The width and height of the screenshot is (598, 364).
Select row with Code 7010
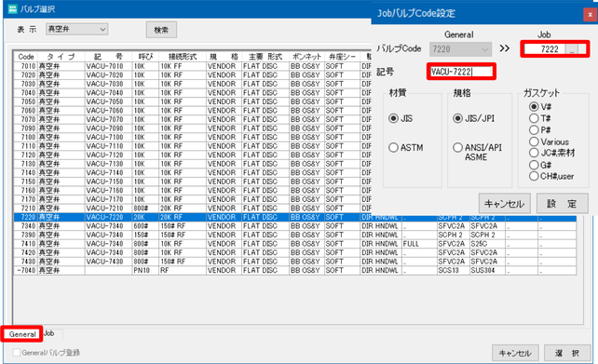coord(192,66)
